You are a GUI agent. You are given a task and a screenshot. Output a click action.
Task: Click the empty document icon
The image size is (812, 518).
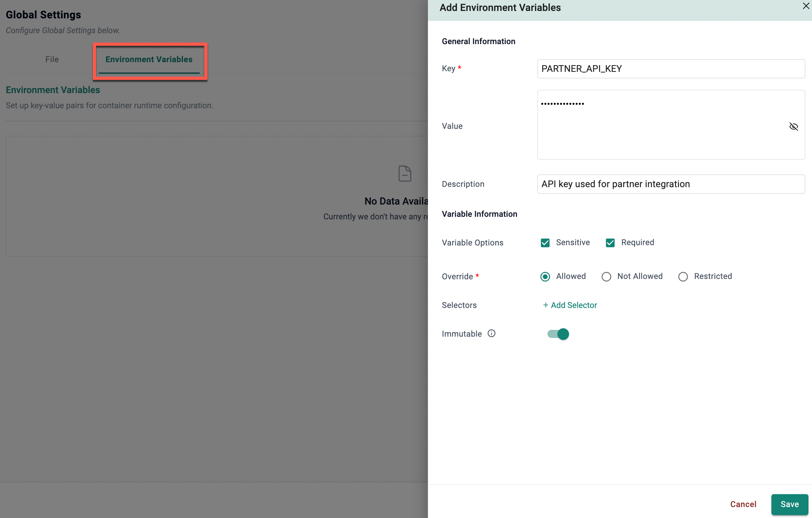404,174
